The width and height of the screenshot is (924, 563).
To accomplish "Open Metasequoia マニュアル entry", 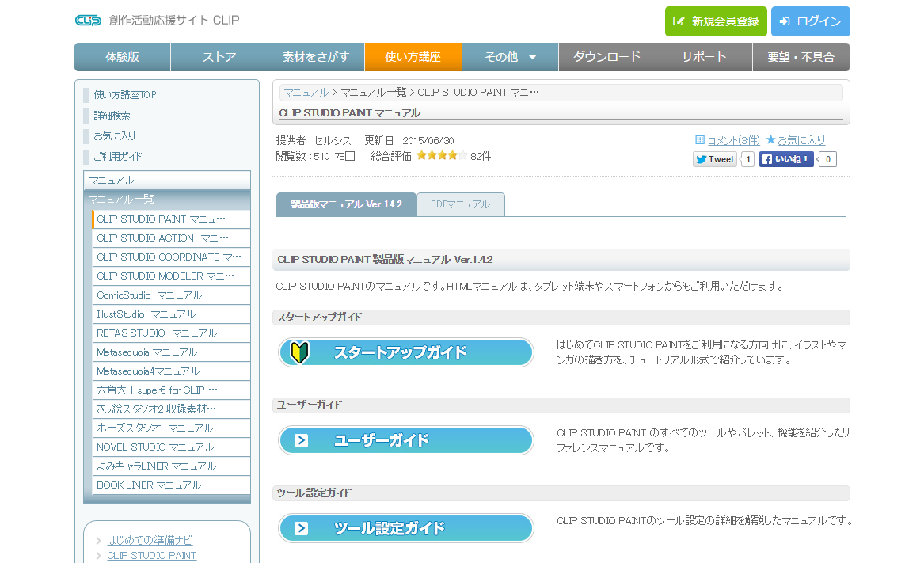I will [171, 352].
